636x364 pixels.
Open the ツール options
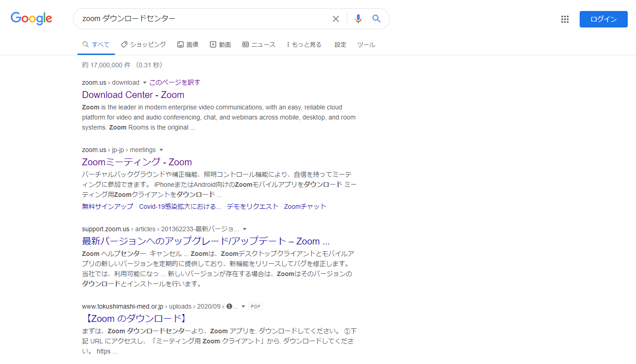click(x=366, y=45)
